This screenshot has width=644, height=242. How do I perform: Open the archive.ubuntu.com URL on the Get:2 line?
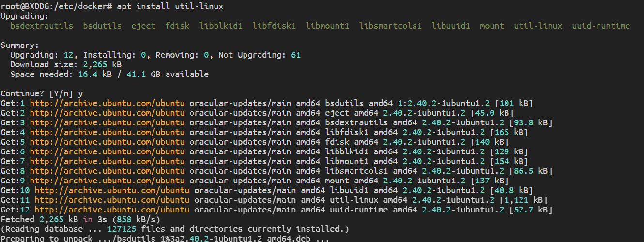click(x=107, y=113)
